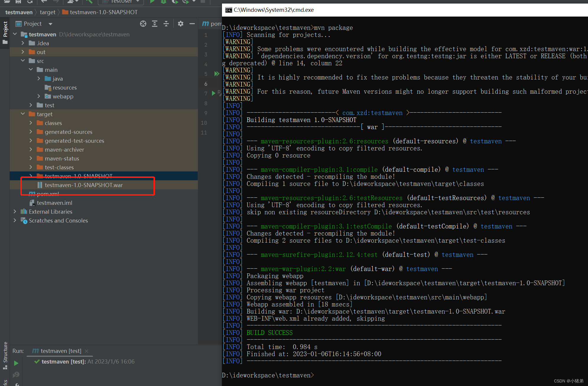Click Select Opened File target icon
Viewport: 588px width, 386px height.
143,24
